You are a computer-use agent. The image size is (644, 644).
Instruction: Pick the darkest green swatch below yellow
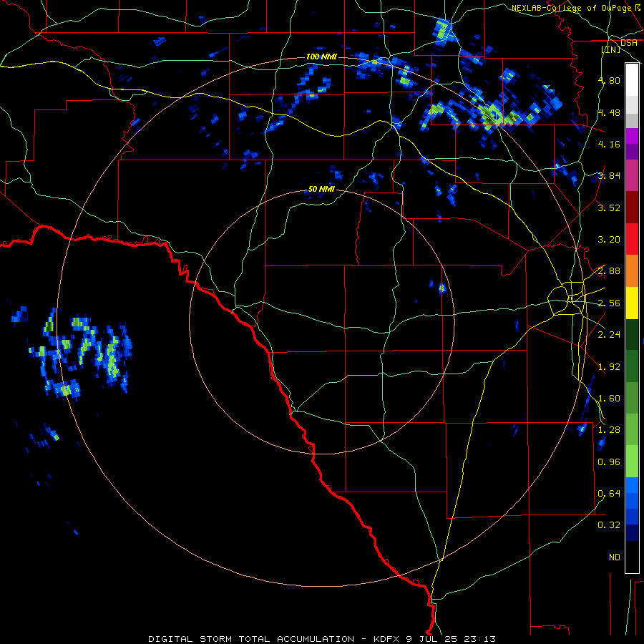[632, 334]
